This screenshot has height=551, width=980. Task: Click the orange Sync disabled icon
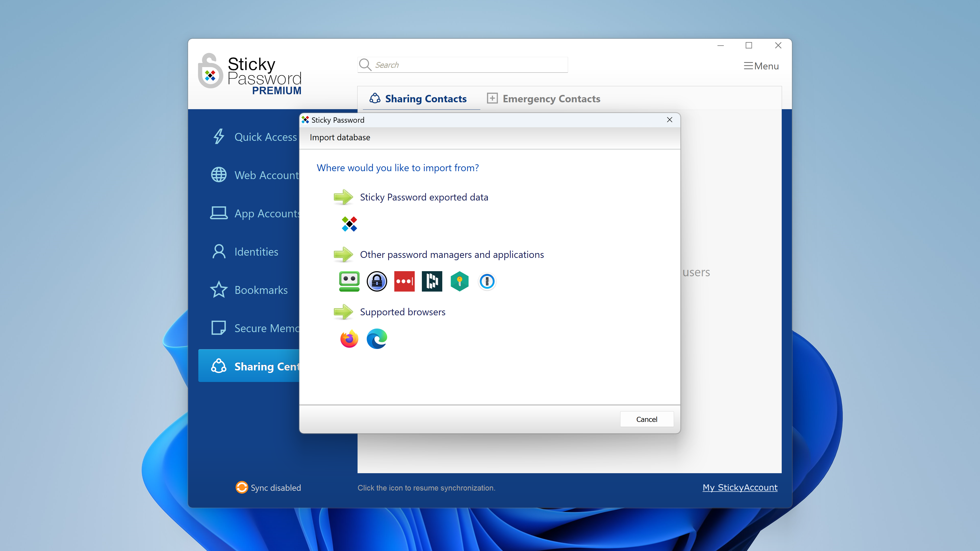[242, 487]
